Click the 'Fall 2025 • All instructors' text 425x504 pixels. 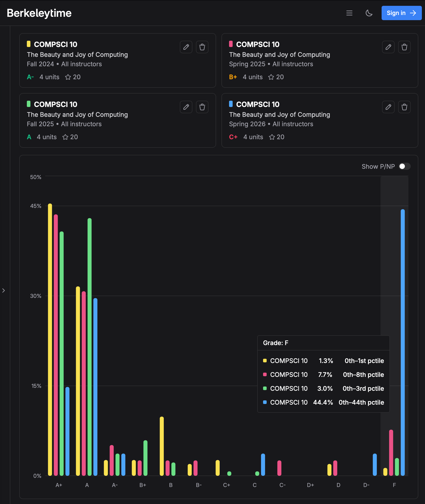pos(64,124)
